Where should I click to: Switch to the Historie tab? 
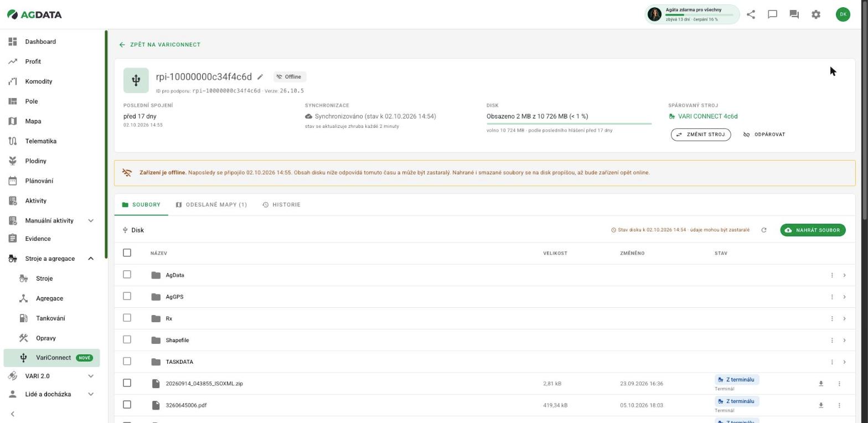click(x=281, y=205)
